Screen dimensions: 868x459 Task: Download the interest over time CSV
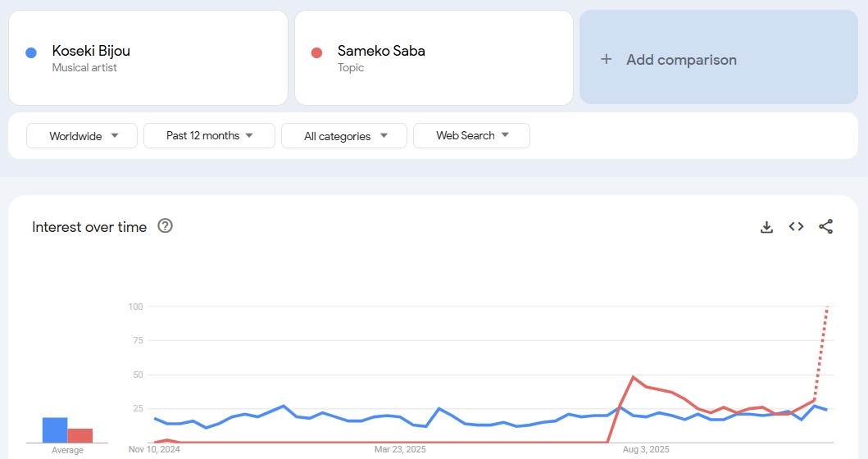point(766,227)
